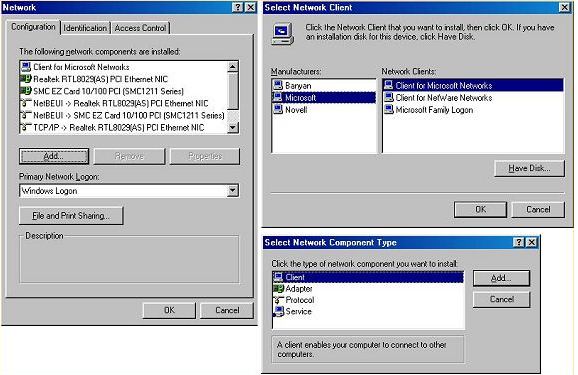Click OK in Select Network Client dialog
This screenshot has height=375, width=578.
[x=480, y=209]
